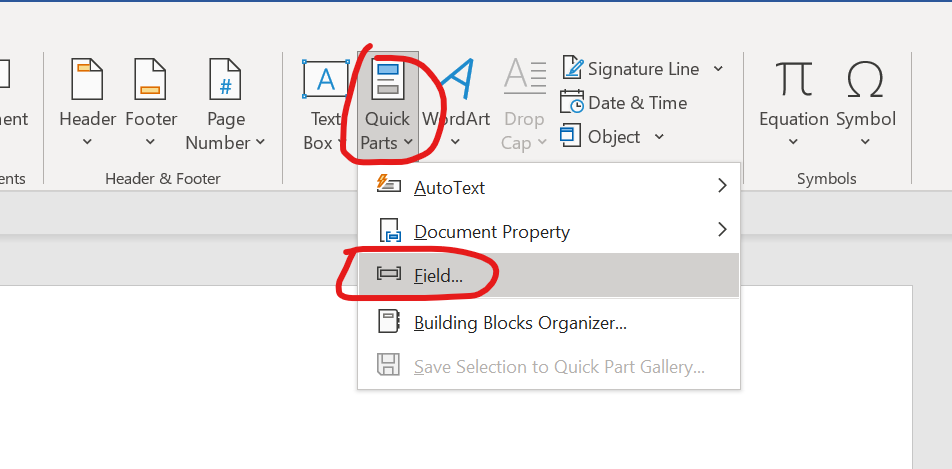The image size is (952, 469).
Task: Click the Object button icon
Action: [571, 136]
